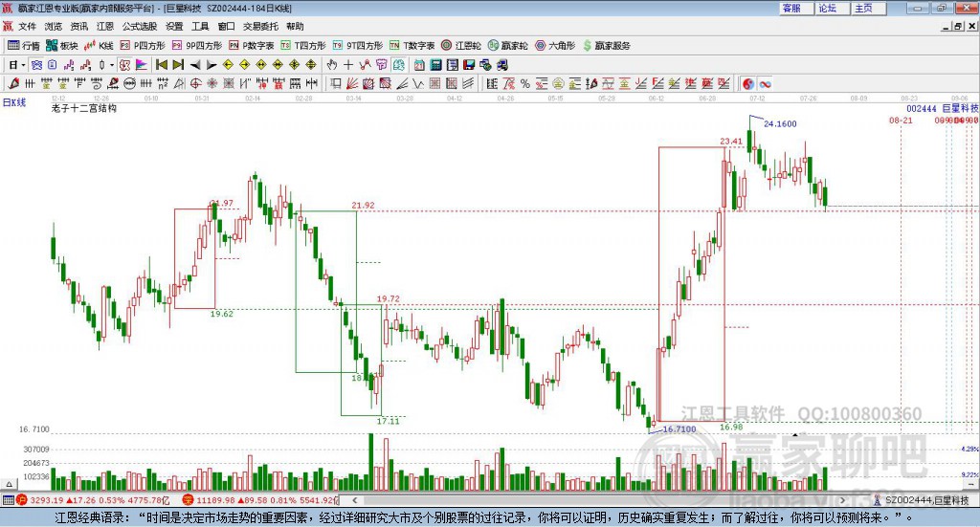Image resolution: width=980 pixels, height=527 pixels.
Task: Open the 浏览 menu
Action: coord(54,26)
